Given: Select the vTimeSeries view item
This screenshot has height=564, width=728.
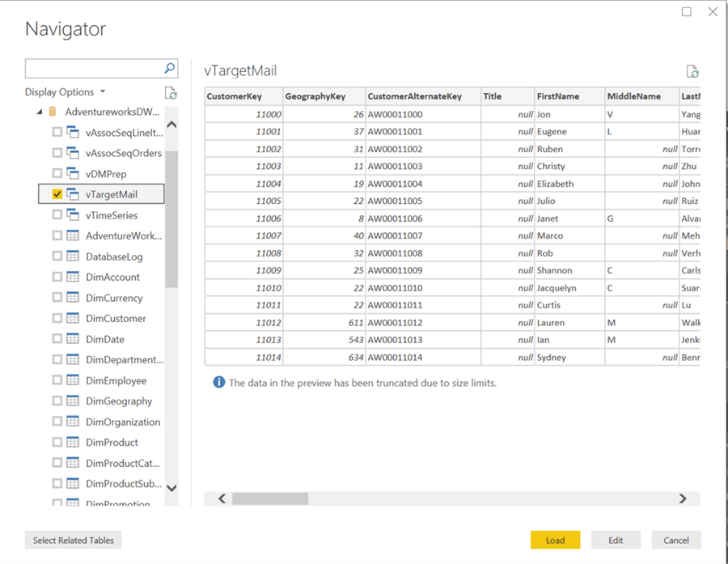Looking at the screenshot, I should 112,215.
